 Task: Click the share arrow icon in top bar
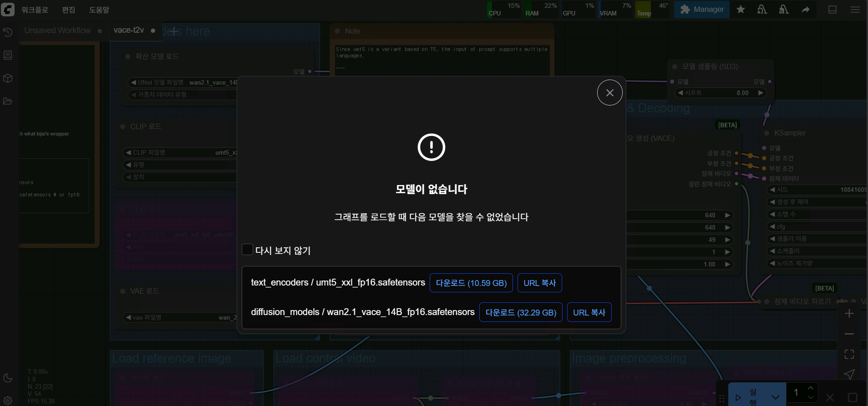pos(805,10)
